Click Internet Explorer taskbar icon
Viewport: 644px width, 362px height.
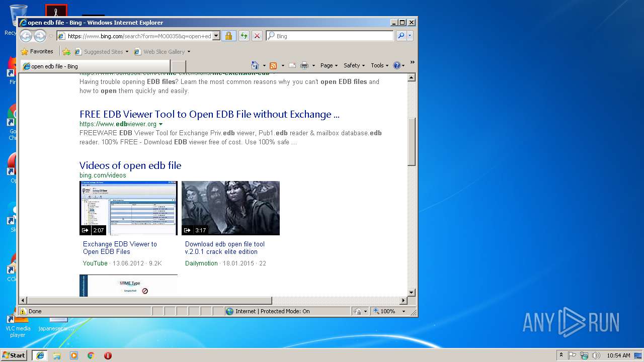40,355
